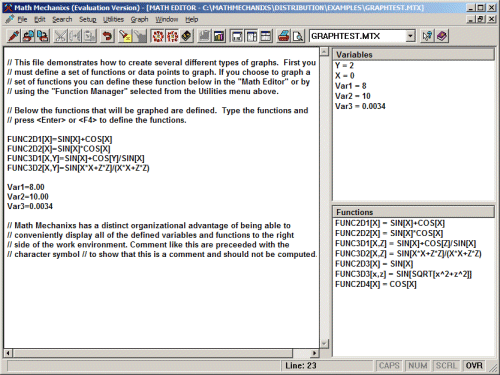500x375 pixels.
Task: Click the purple help book icon
Action: pos(442,36)
